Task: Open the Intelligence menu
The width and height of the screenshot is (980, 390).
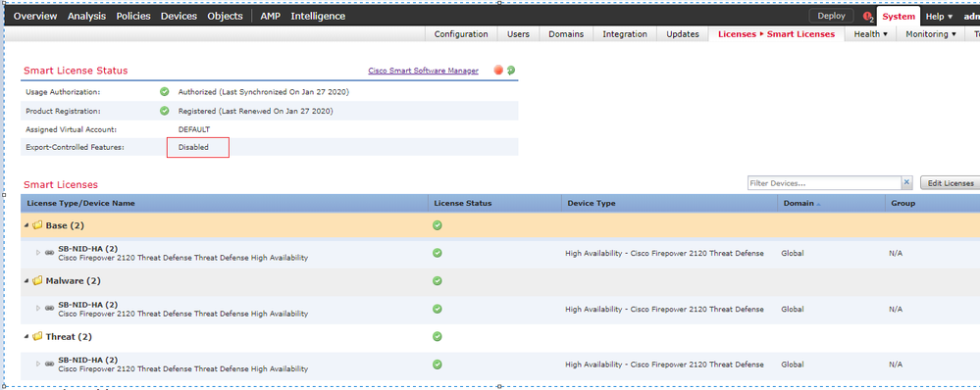Action: (x=318, y=17)
